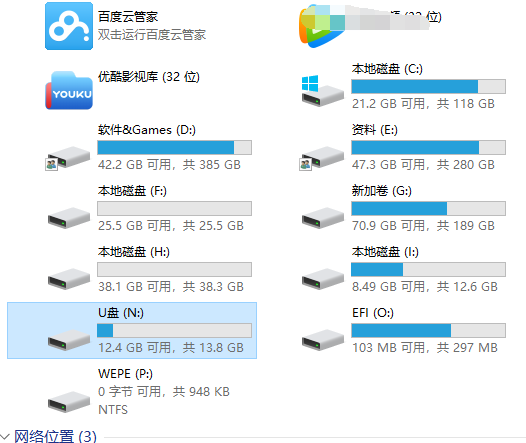526x443 pixels.
Task: Click the 本地磁盘 (I:) drive icon
Action: point(323,279)
